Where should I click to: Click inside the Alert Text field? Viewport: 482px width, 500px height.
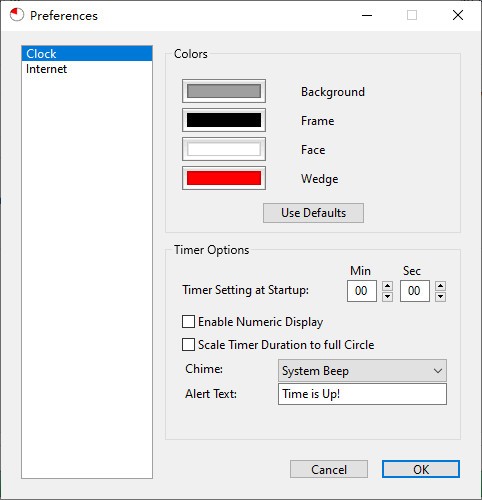tap(362, 394)
